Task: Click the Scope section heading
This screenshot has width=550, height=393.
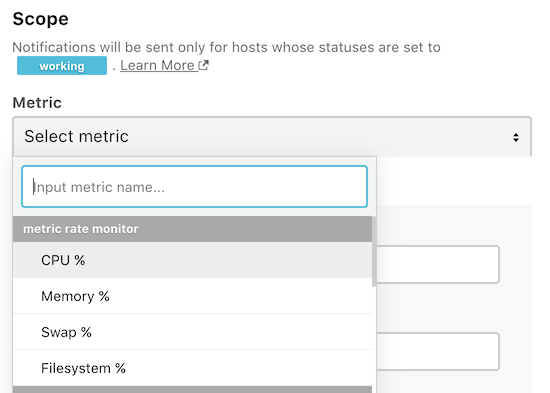Action: coord(41,19)
